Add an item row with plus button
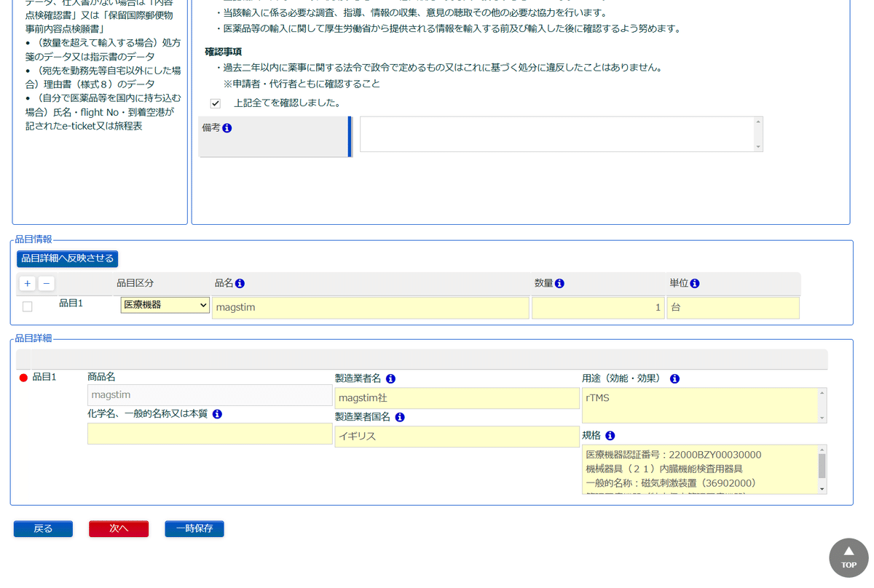Viewport: 874px width, 588px height. pos(28,284)
